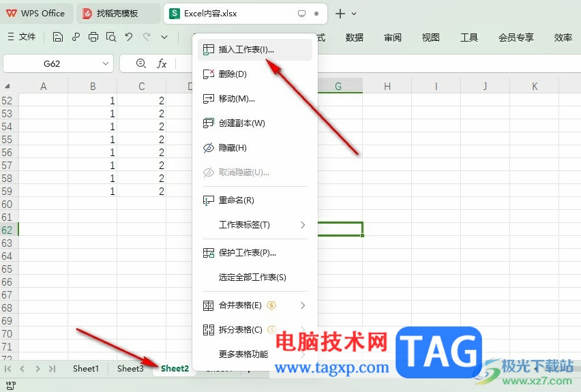581x392 pixels.
Task: Choose 选定全部工作表(S) in context menu
Action: (x=255, y=277)
